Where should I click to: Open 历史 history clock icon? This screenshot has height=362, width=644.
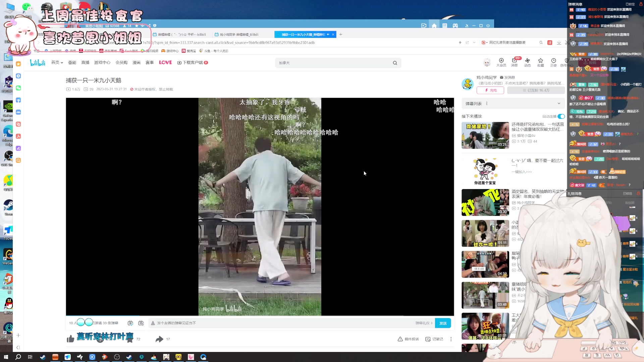tap(553, 61)
